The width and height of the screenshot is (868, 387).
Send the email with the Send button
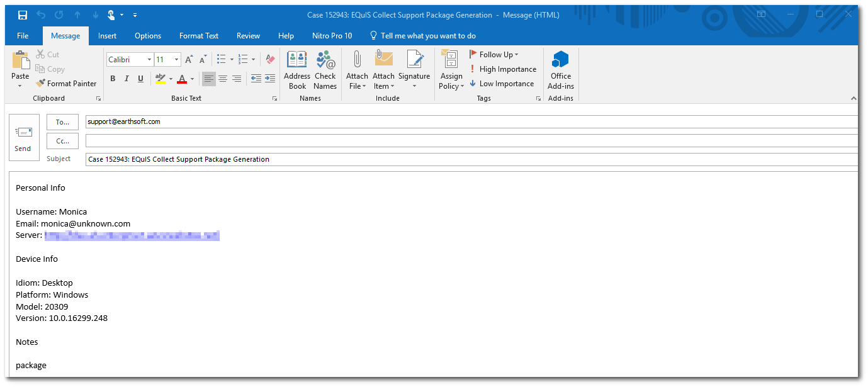coord(24,137)
